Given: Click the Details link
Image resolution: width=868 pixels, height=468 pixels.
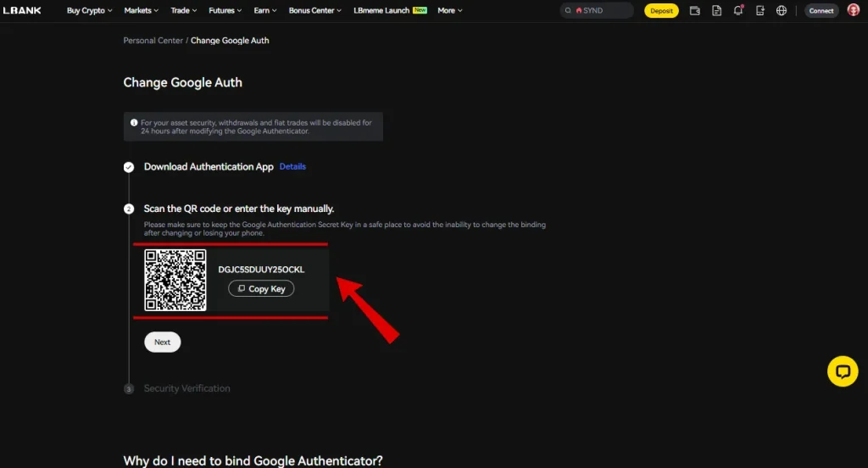Looking at the screenshot, I should click(x=292, y=167).
